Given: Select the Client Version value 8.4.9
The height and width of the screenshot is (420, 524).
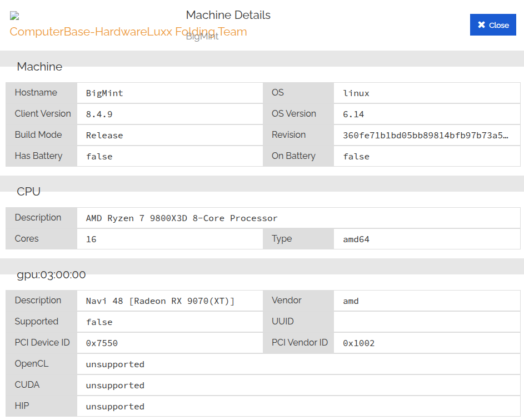Looking at the screenshot, I should (99, 114).
